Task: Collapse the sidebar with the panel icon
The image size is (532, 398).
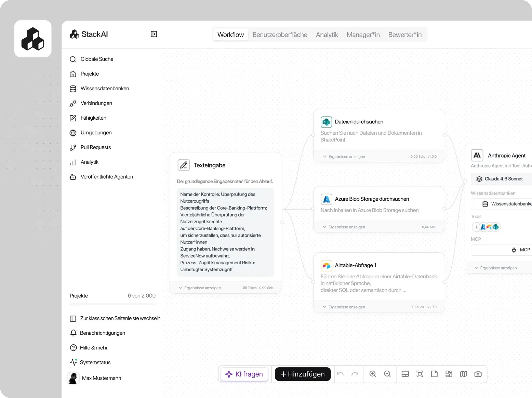Action: (x=154, y=34)
